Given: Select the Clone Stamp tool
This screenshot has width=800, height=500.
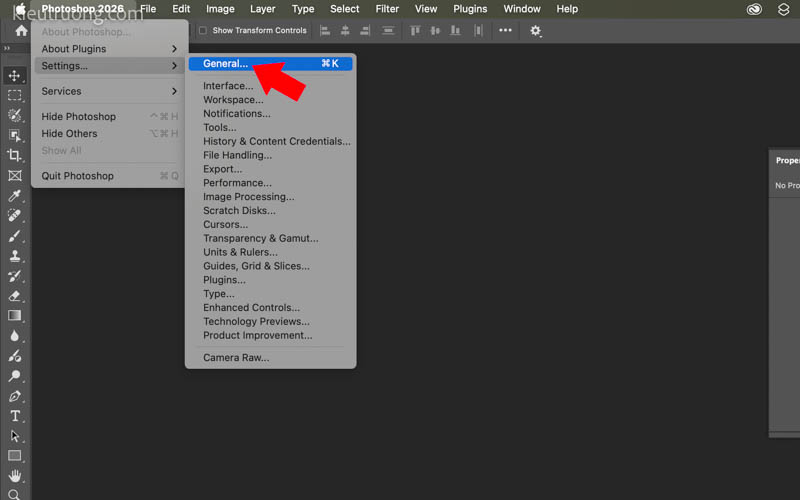Looking at the screenshot, I should [14, 256].
